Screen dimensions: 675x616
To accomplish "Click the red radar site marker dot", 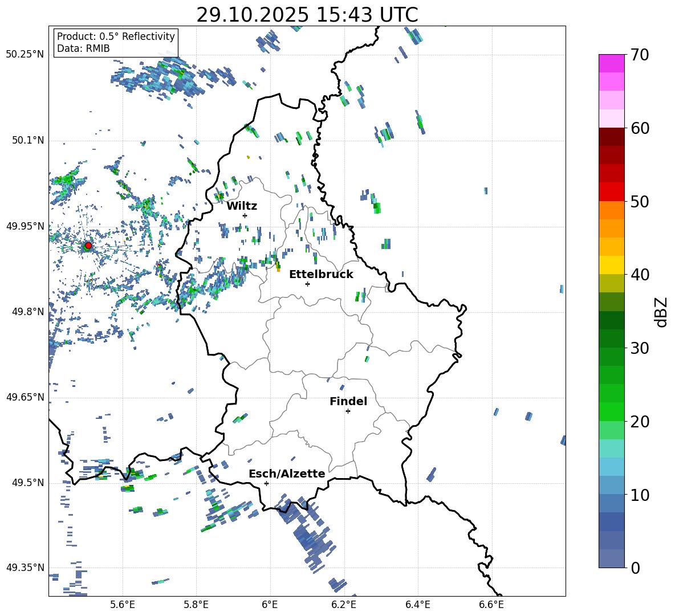I will (88, 246).
